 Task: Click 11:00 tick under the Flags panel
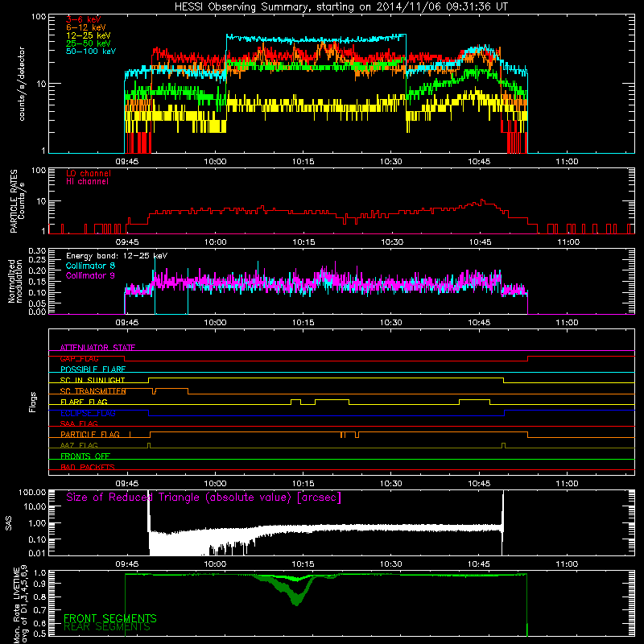click(x=568, y=484)
